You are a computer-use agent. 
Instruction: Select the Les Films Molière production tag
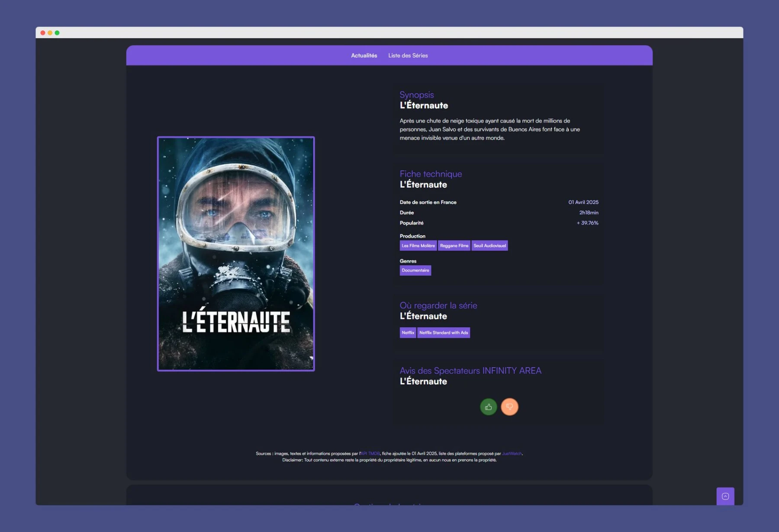(418, 246)
